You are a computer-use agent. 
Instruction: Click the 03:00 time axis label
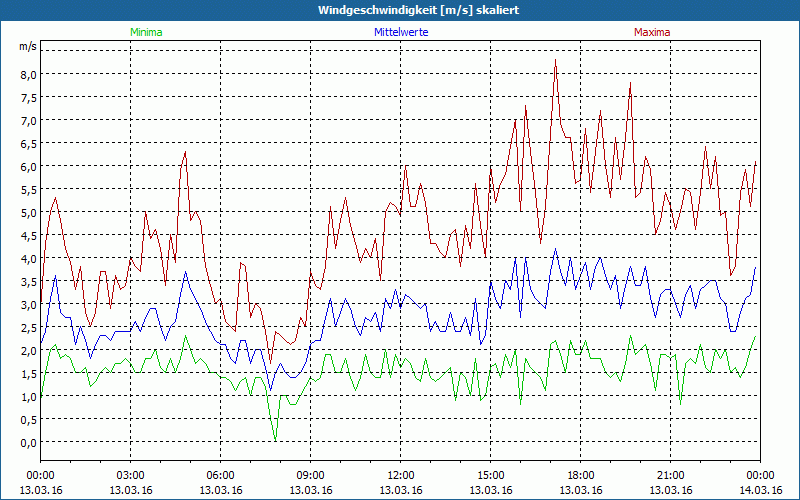131,475
